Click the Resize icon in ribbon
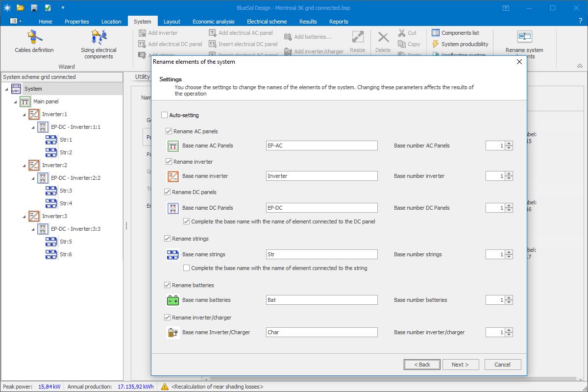The width and height of the screenshot is (588, 392). click(x=358, y=37)
